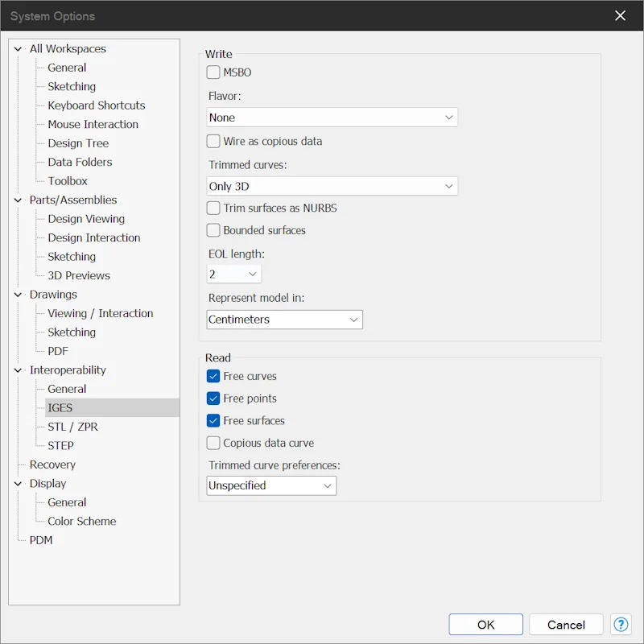The width and height of the screenshot is (644, 644).
Task: Open Recovery settings
Action: tap(52, 464)
